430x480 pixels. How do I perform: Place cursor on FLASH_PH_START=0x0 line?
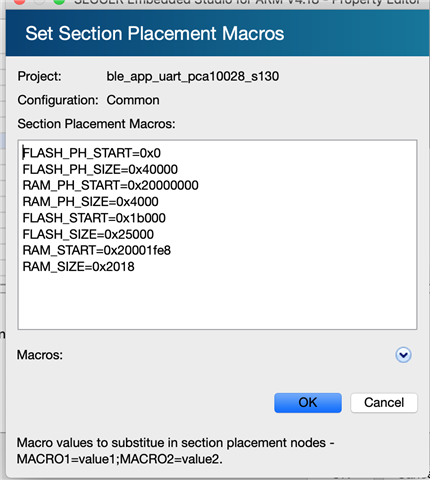92,153
